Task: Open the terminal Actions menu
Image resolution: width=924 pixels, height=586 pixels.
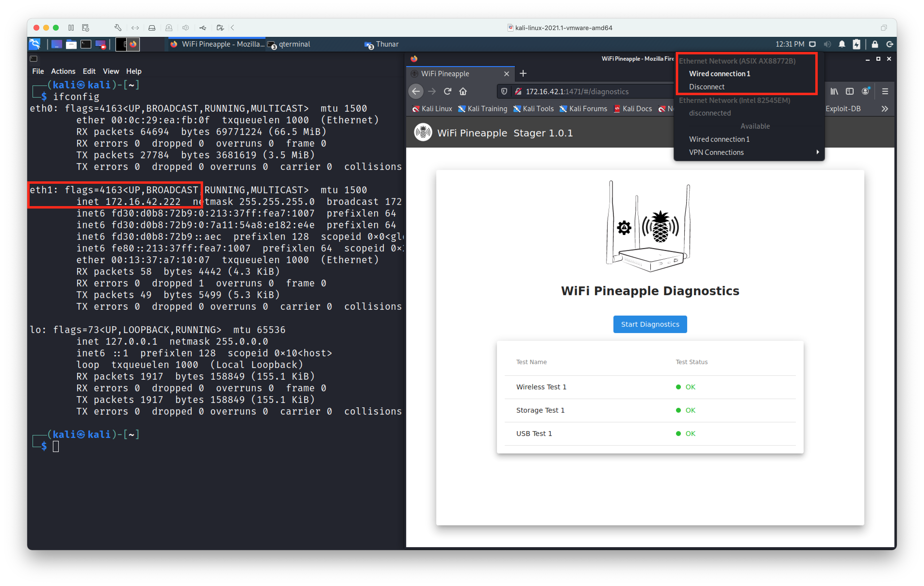Action: click(x=63, y=71)
